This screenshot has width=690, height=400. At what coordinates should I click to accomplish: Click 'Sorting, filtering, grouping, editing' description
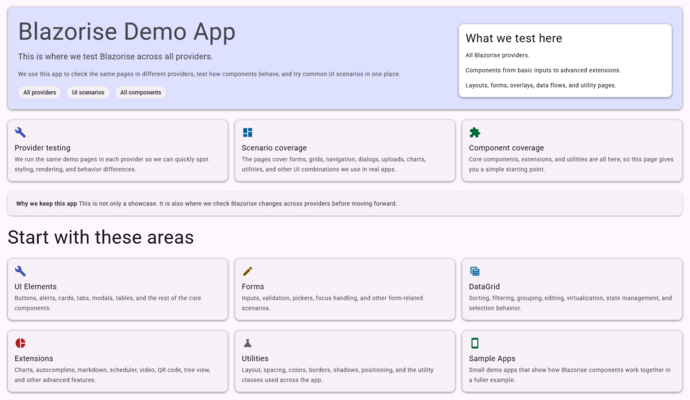[570, 303]
